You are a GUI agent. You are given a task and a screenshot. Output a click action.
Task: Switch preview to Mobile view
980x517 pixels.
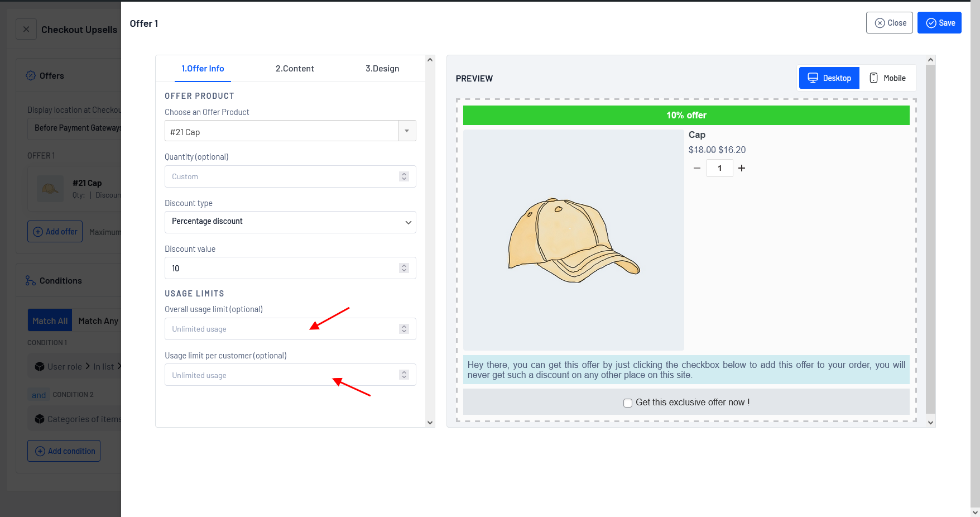[x=887, y=78]
